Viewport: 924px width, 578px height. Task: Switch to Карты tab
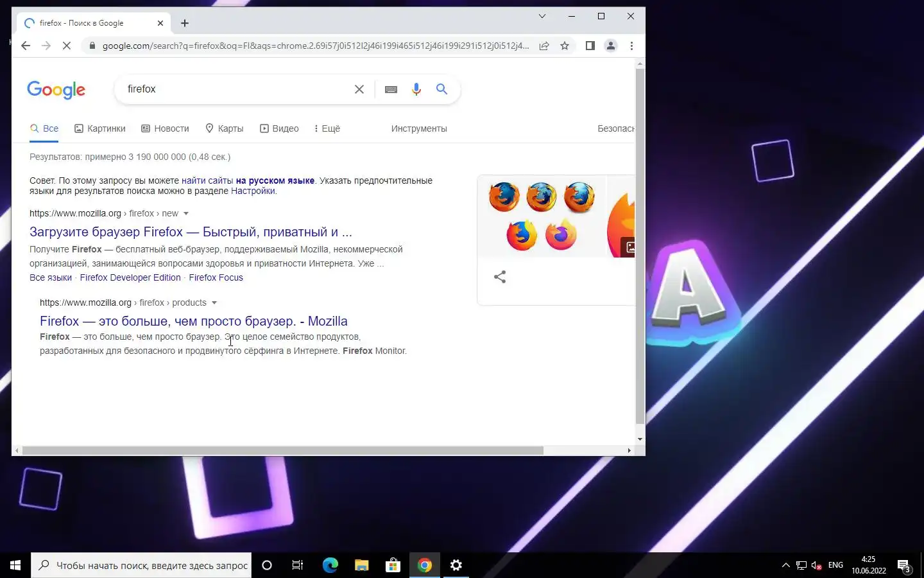[224, 128]
